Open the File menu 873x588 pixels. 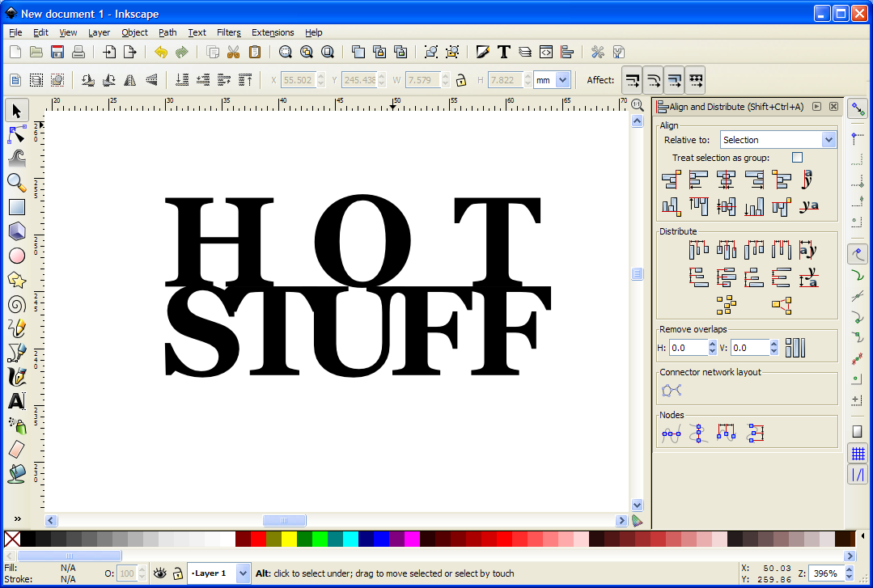[15, 32]
